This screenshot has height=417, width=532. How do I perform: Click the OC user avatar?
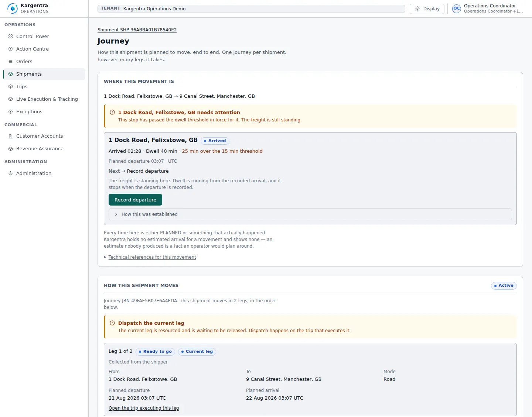click(x=457, y=8)
